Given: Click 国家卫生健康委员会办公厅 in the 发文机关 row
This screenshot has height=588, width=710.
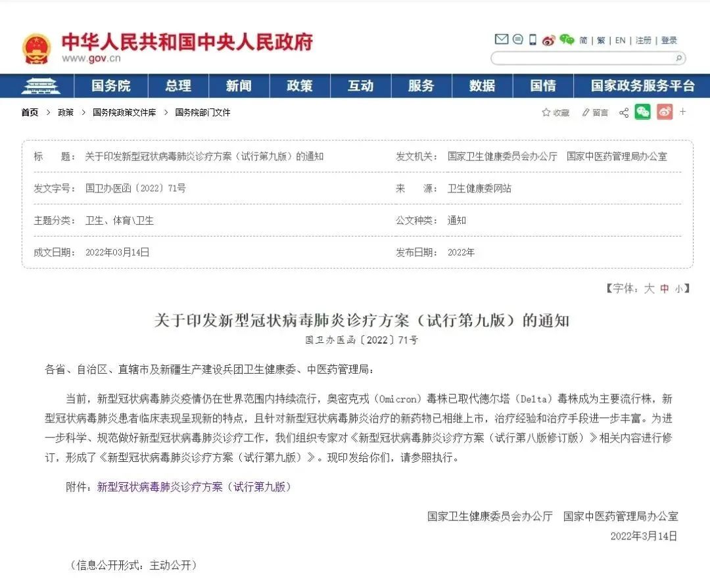Looking at the screenshot, I should tap(502, 156).
